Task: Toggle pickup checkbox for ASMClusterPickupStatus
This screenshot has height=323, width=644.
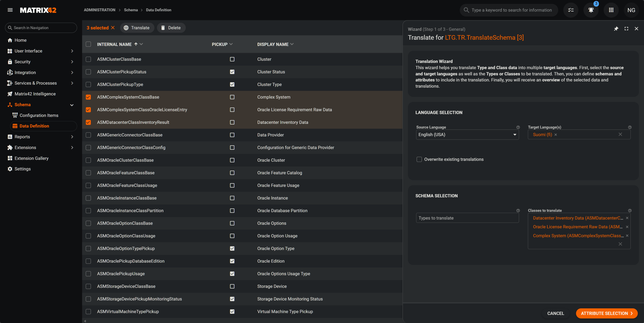Action: pos(232,72)
